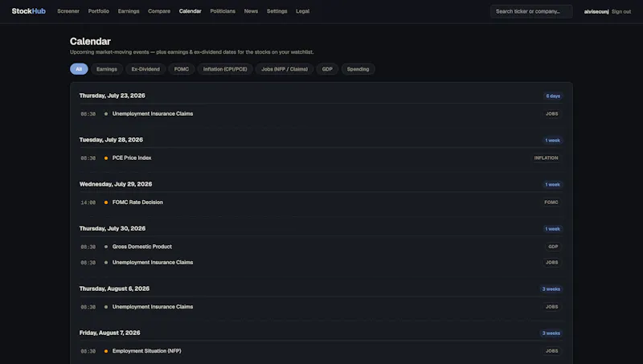Viewport: 643px width, 364px height.
Task: Click the 14:00 time of FOMC decision
Action: (x=88, y=202)
